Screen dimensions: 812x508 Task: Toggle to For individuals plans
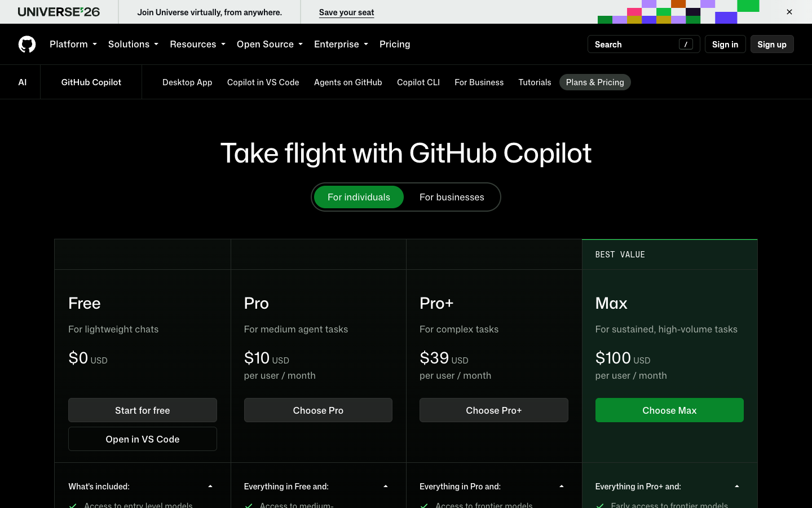(x=359, y=197)
